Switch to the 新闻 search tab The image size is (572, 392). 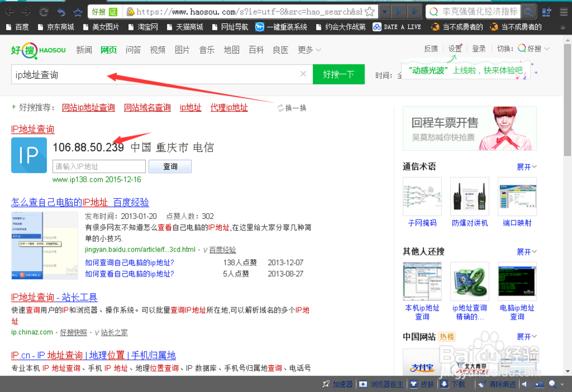(x=84, y=50)
